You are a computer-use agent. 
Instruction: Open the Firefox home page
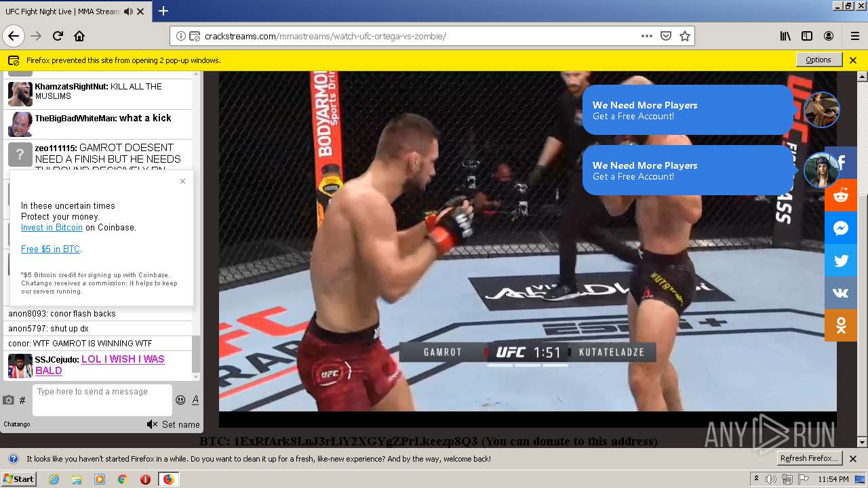(x=79, y=36)
